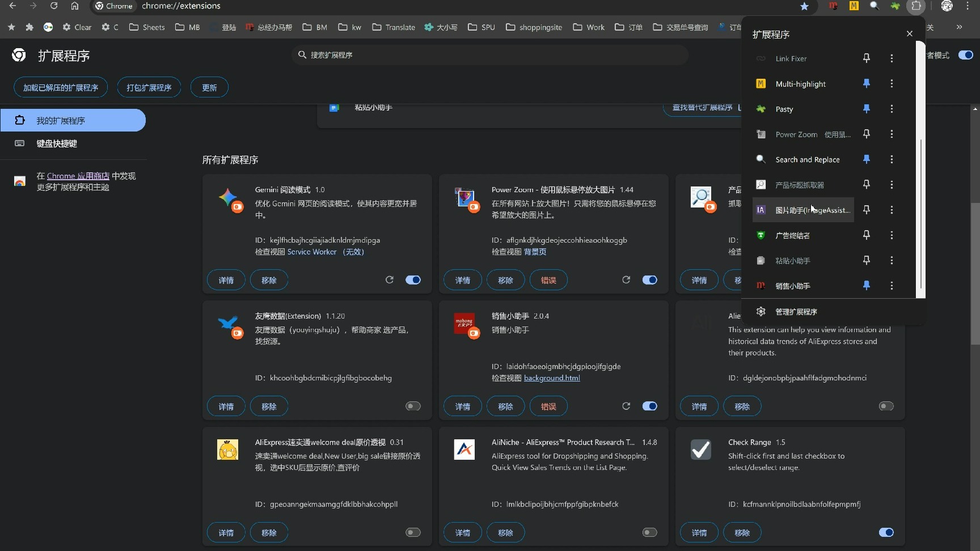Disable the Gemini 阅读模式 extension
The image size is (980, 551).
click(413, 279)
